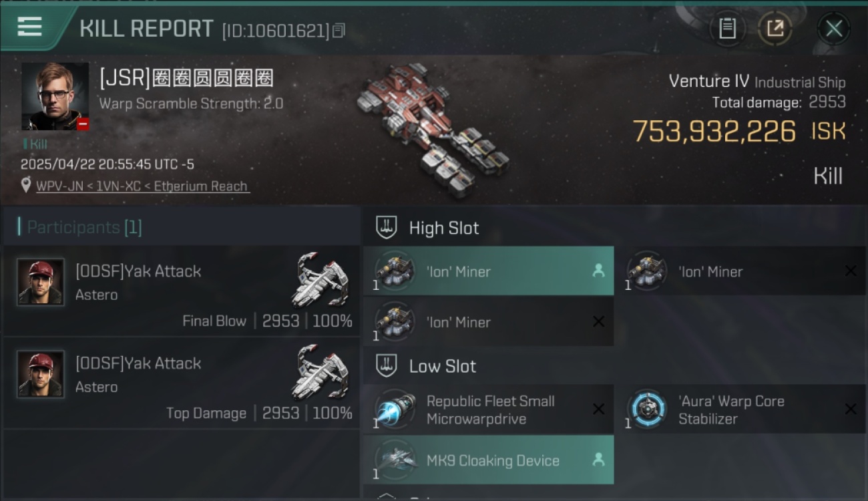
Task: Click the victim's character portrait
Action: pos(55,96)
